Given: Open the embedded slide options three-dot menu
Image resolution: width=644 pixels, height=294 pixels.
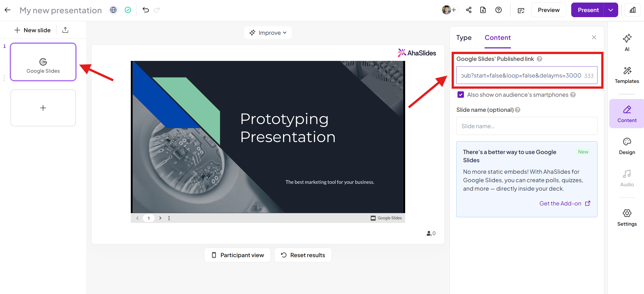Looking at the screenshot, I should coord(169,218).
